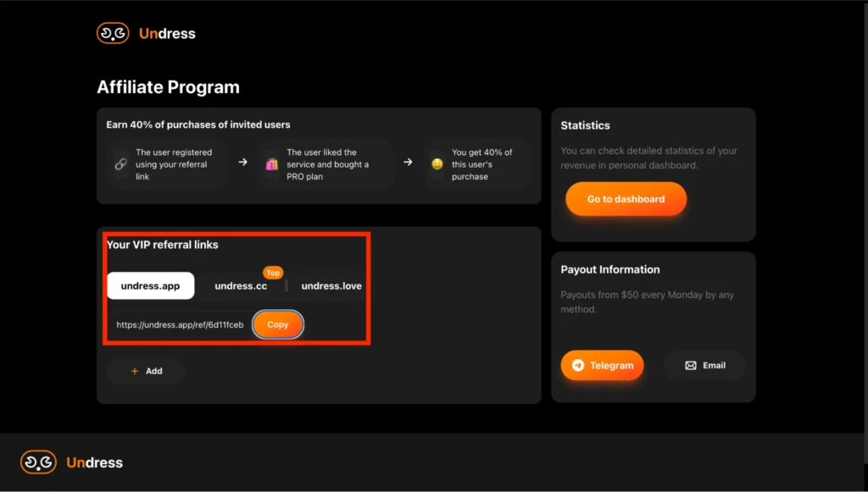
Task: Click 'You can check detailed statistics' description
Action: point(648,158)
